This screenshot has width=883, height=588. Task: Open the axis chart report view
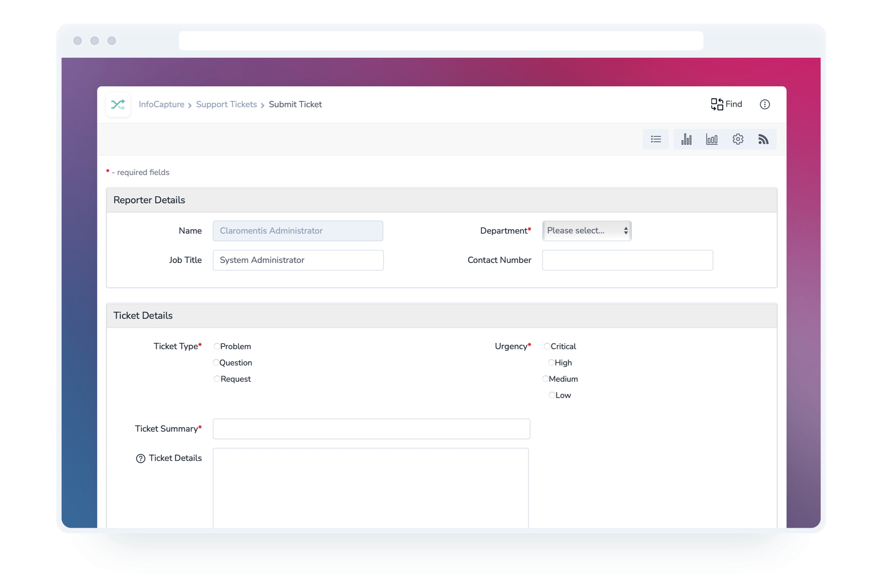tap(712, 139)
